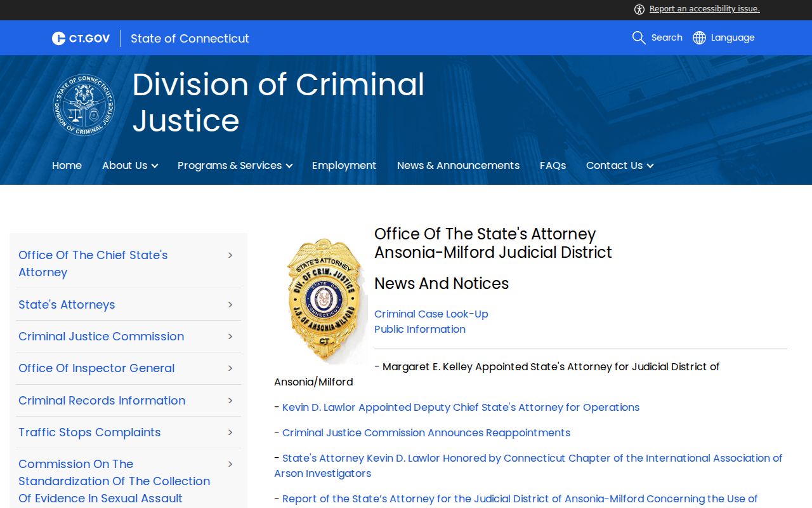Screen dimensions: 812x508
Task: Open News & Announcements menu item
Action: pyautogui.click(x=458, y=165)
